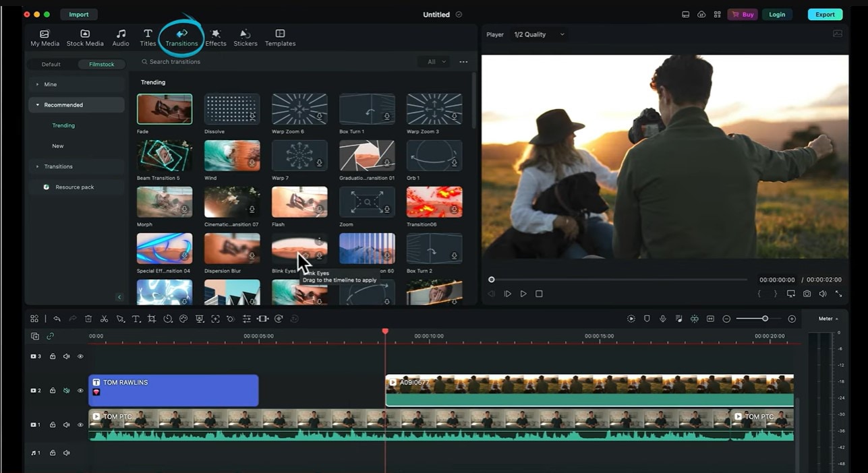Select the Default transitions tab
This screenshot has width=868, height=473.
51,65
